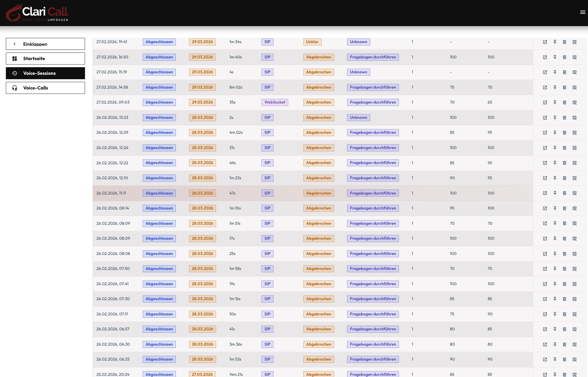This screenshot has width=588, height=377.
Task: Open the 27.02.2026, 19:41 session in new window
Action: point(545,42)
